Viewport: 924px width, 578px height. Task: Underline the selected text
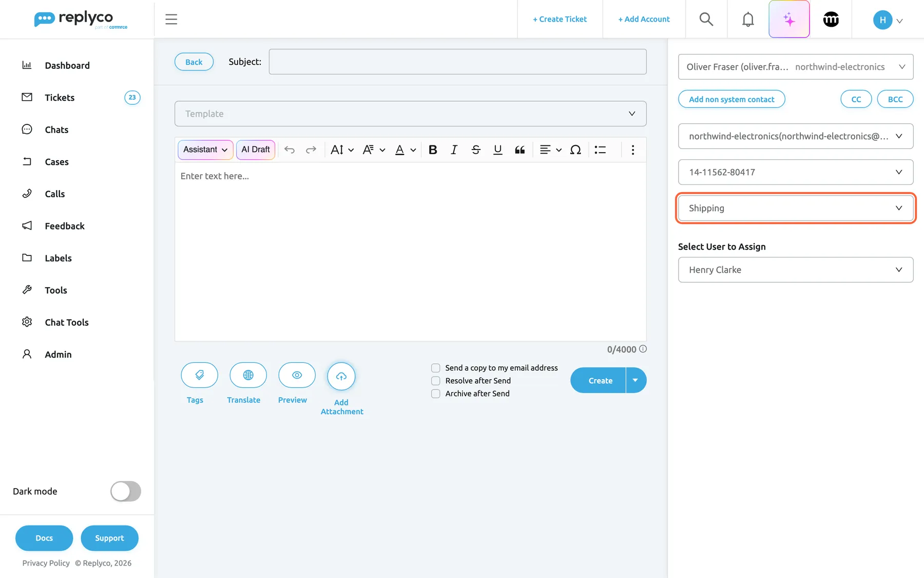(497, 150)
